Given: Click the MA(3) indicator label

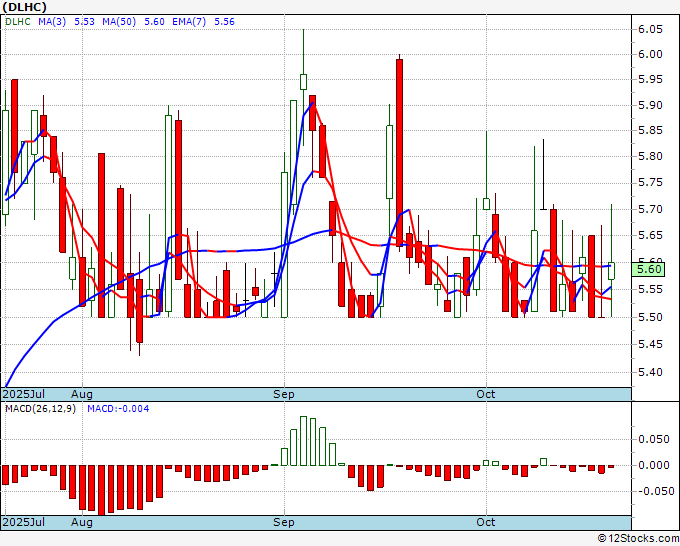Looking at the screenshot, I should pos(52,22).
